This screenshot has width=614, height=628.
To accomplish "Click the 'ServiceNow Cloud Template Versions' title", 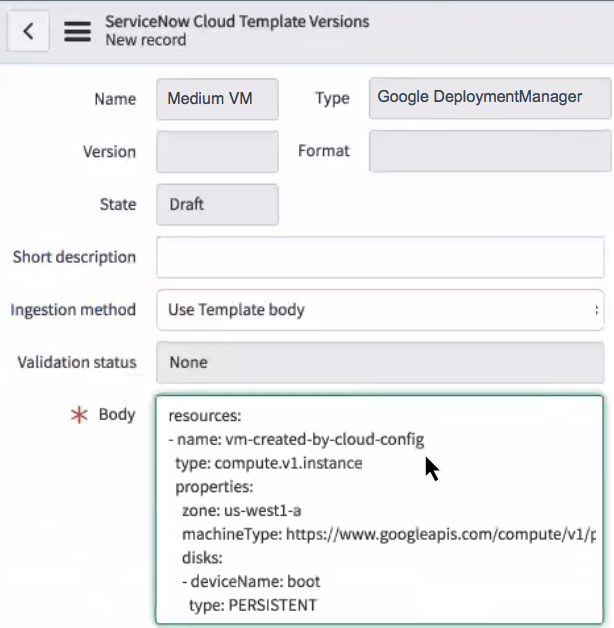I will [x=237, y=22].
